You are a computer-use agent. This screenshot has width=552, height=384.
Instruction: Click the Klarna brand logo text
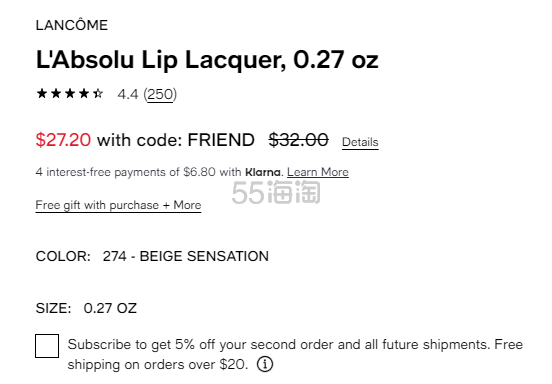click(263, 172)
